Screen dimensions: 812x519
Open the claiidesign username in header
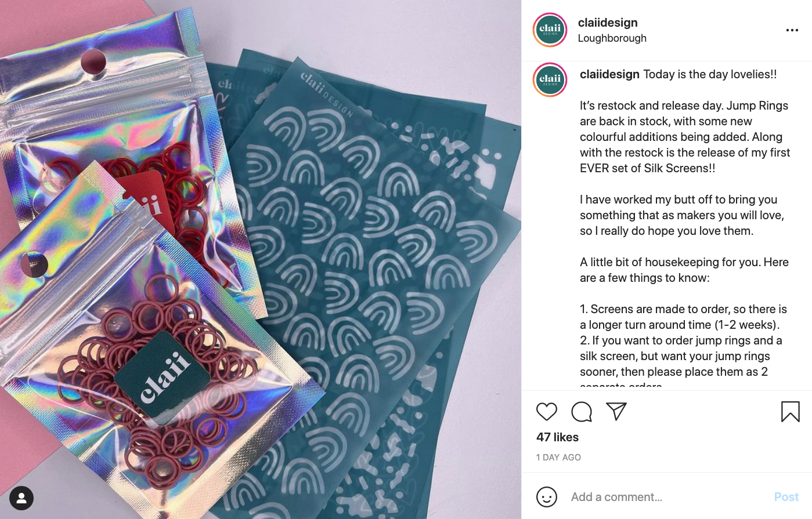pos(608,23)
